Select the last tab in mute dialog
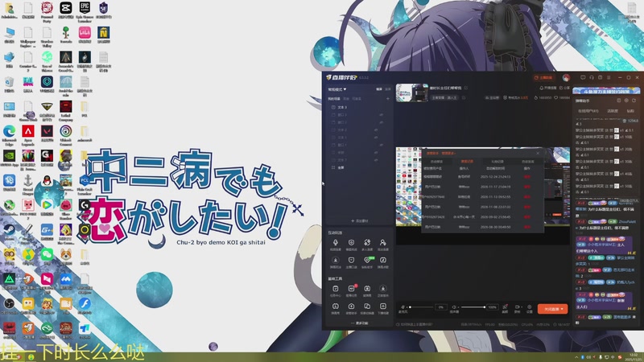Screen dimensions: 644x362 tap(527, 162)
